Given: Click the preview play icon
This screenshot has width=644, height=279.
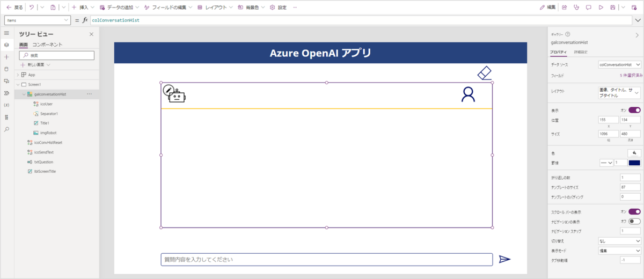Looking at the screenshot, I should [601, 8].
